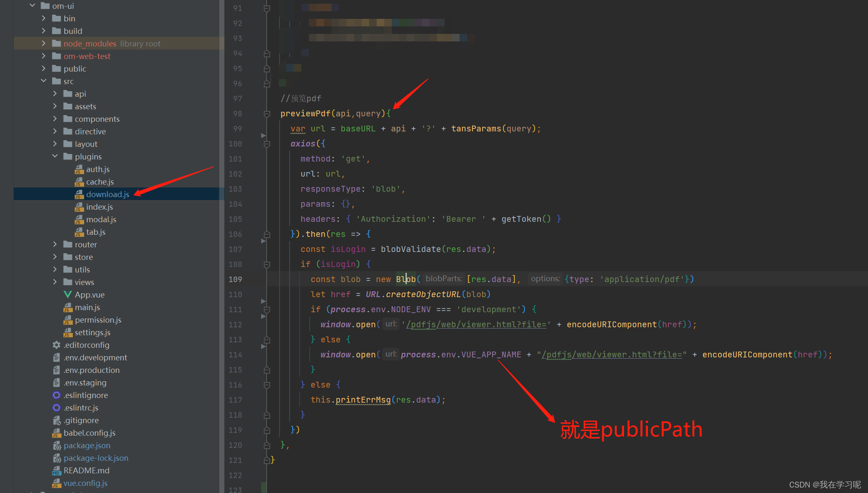Click the printErrMsg call on line 117
This screenshot has width=868, height=493.
[363, 400]
